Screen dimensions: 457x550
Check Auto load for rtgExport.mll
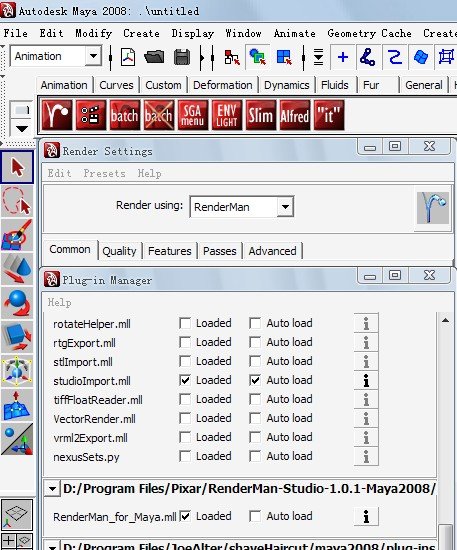tap(255, 342)
